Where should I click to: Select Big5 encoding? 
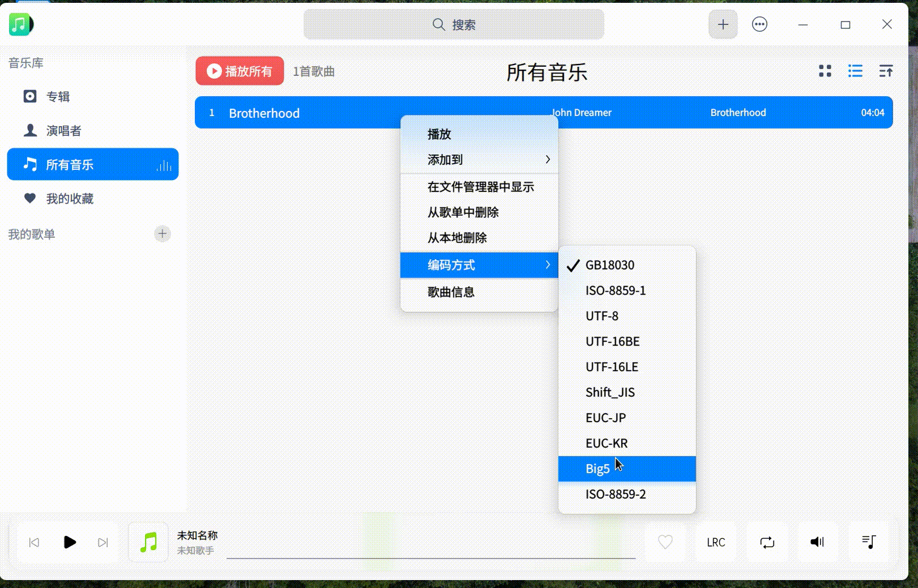(627, 469)
